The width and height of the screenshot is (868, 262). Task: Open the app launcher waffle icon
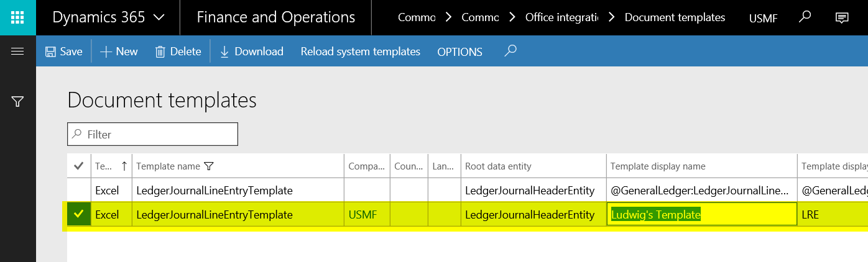(x=18, y=17)
